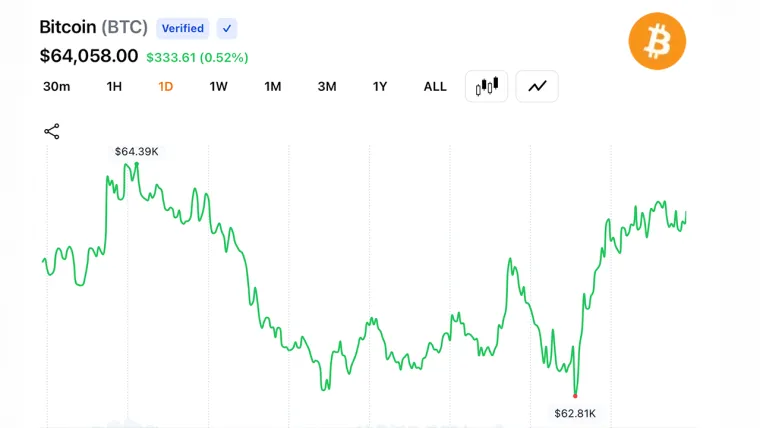Image resolution: width=760 pixels, height=428 pixels.
Task: Select the 1D timeframe
Action: (x=165, y=87)
